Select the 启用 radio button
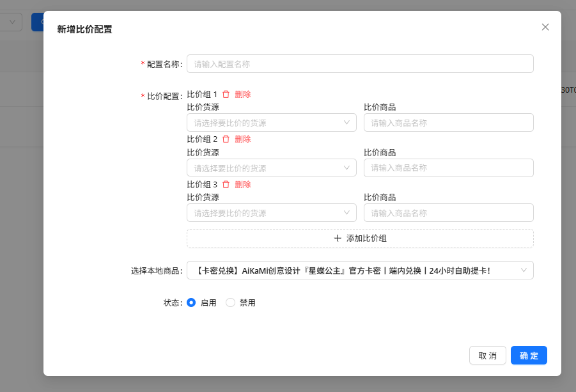Image resolution: width=576 pixels, height=392 pixels. click(x=191, y=302)
